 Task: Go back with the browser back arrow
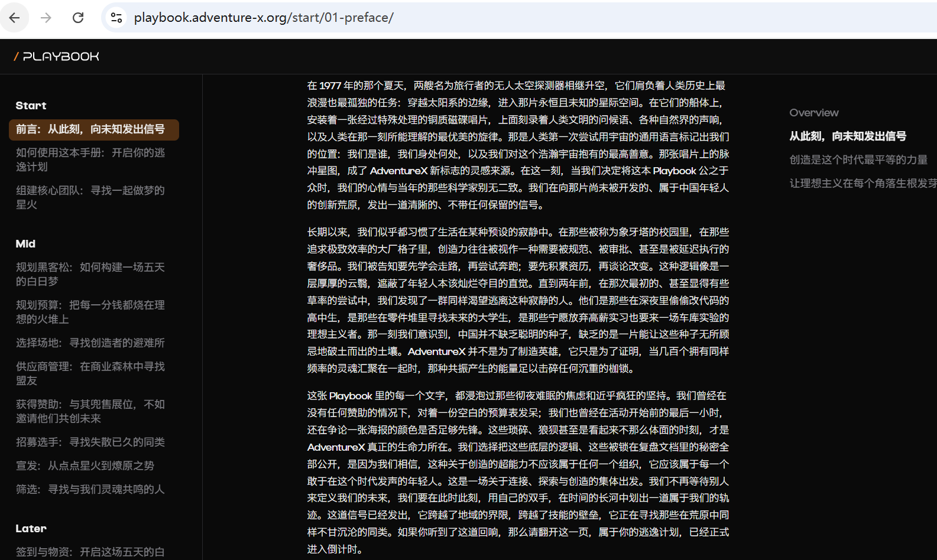(x=15, y=18)
